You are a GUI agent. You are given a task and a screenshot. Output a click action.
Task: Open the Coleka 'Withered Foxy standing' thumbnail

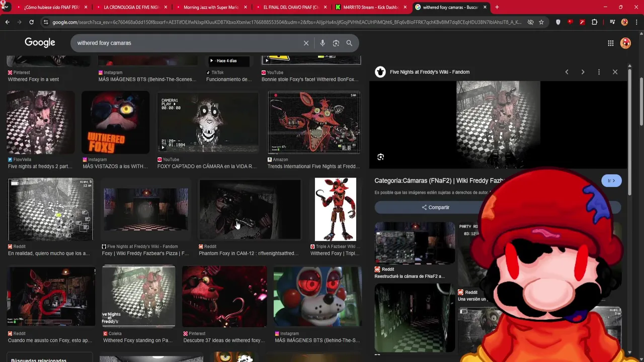[139, 297]
